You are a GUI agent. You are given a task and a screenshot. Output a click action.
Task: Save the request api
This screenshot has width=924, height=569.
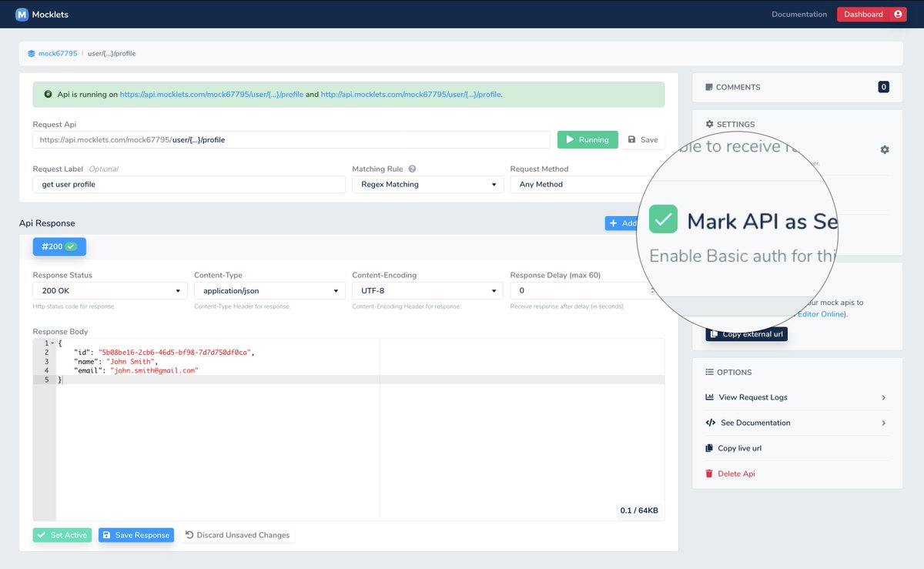[643, 140]
